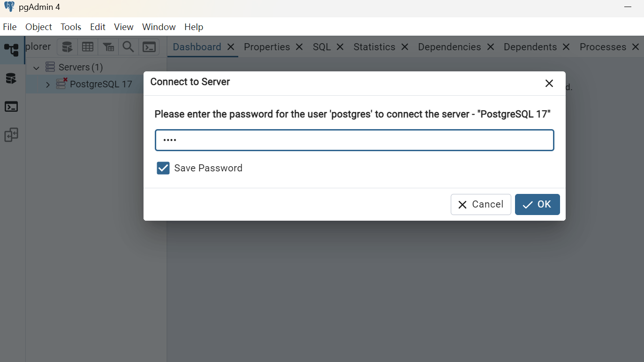
Task: Open the Schema Diff Workspace sidebar icon
Action: click(11, 135)
